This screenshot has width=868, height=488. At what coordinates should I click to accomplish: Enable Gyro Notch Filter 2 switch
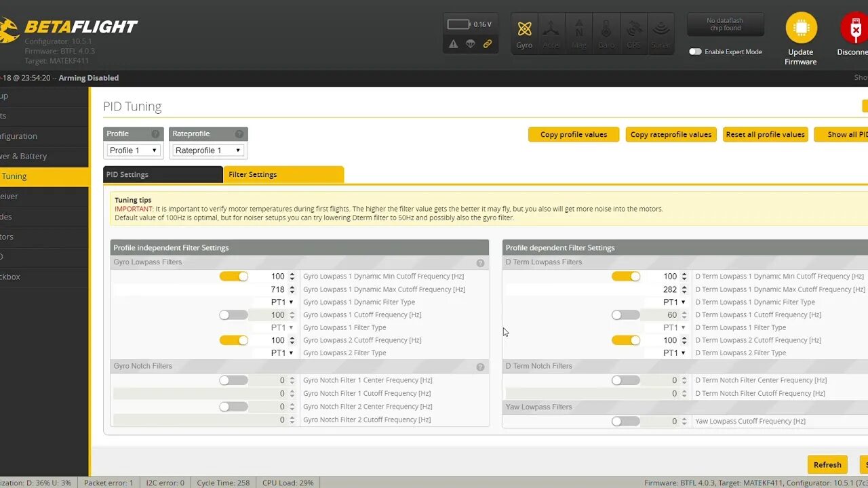tap(234, 407)
